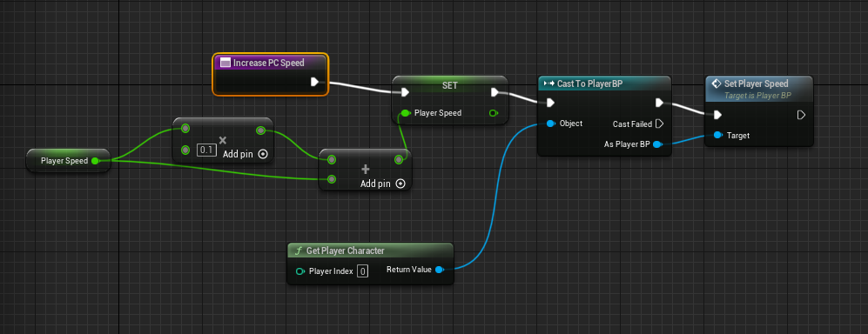Click the Cast To PlayerBP cast arrow icon
This screenshot has width=868, height=334.
(549, 83)
